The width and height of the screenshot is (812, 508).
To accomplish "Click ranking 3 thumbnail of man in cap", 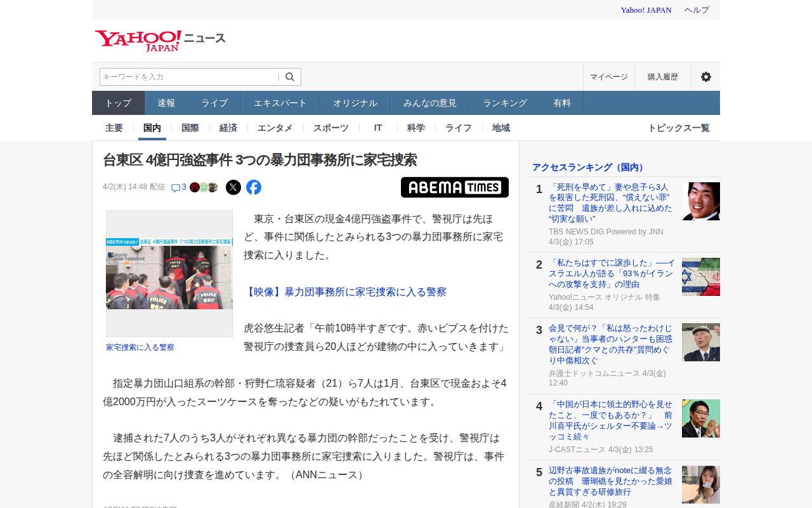I will point(701,342).
